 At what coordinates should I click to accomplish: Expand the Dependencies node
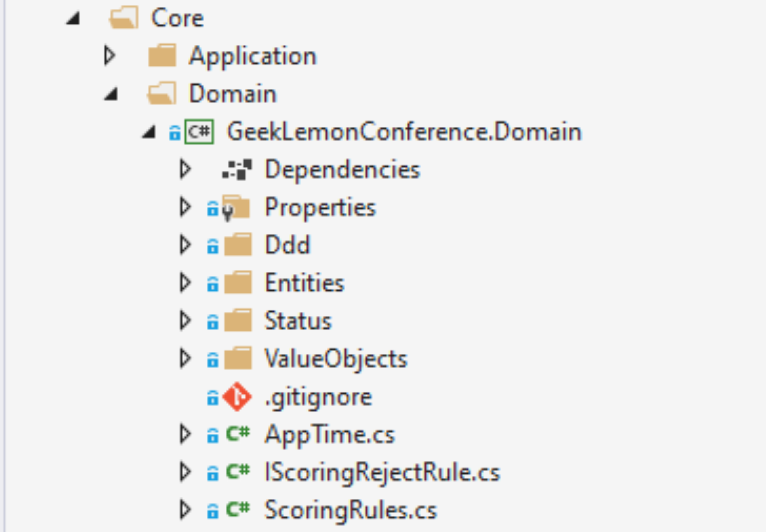[185, 170]
